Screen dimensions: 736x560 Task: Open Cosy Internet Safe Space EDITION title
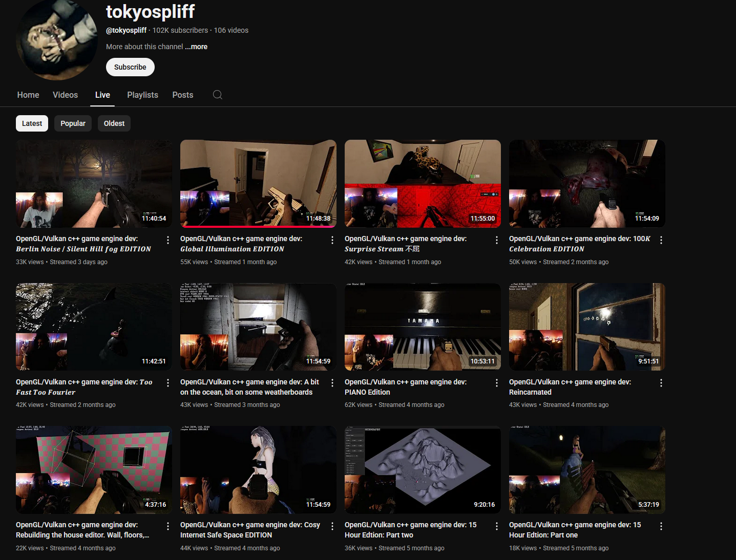point(250,530)
